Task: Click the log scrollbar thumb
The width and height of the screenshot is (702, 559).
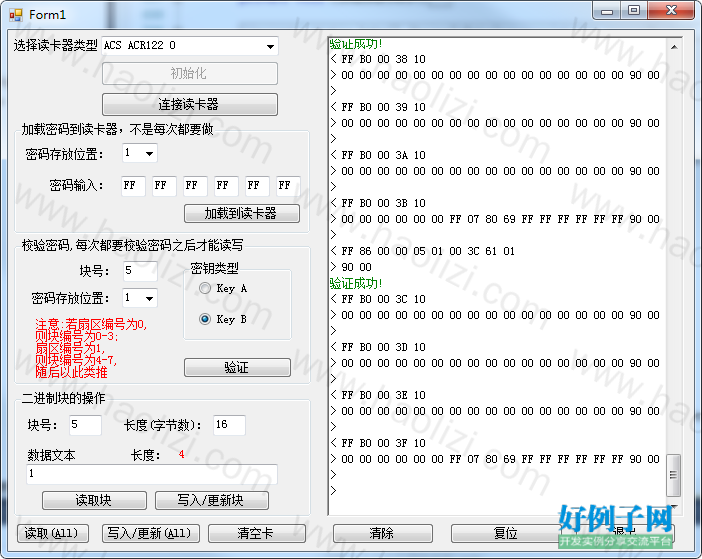Action: [673, 475]
